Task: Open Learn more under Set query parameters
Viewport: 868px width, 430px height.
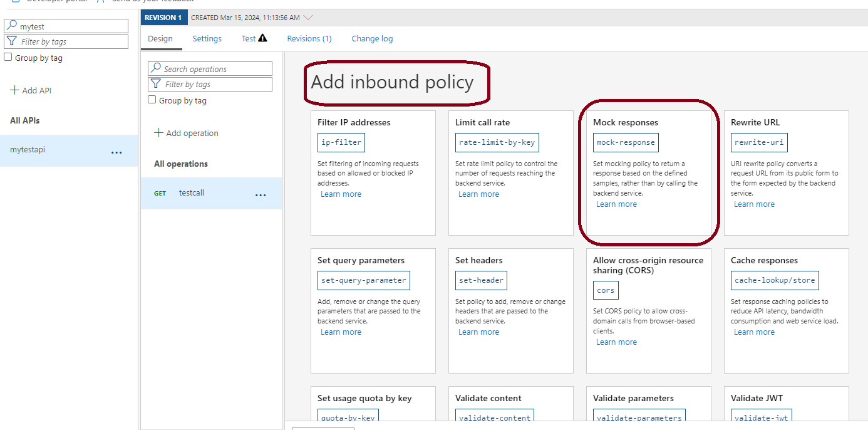Action: pyautogui.click(x=341, y=332)
